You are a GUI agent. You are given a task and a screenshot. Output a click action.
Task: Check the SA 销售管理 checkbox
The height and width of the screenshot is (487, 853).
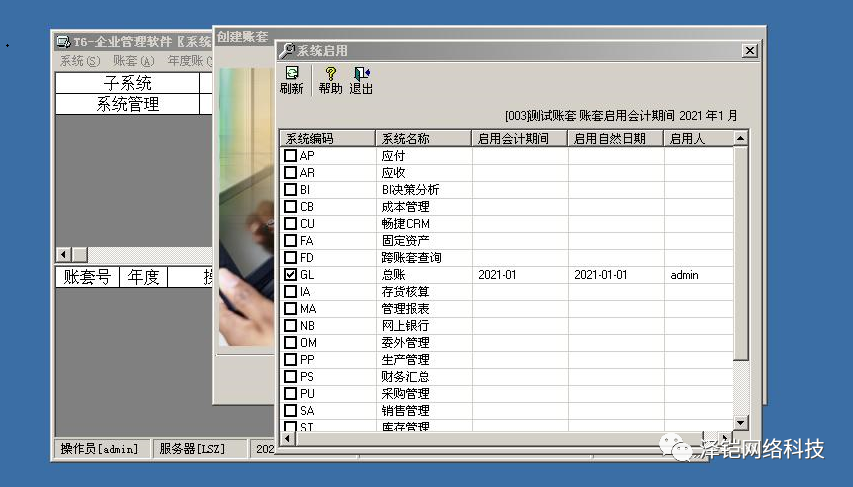(290, 411)
